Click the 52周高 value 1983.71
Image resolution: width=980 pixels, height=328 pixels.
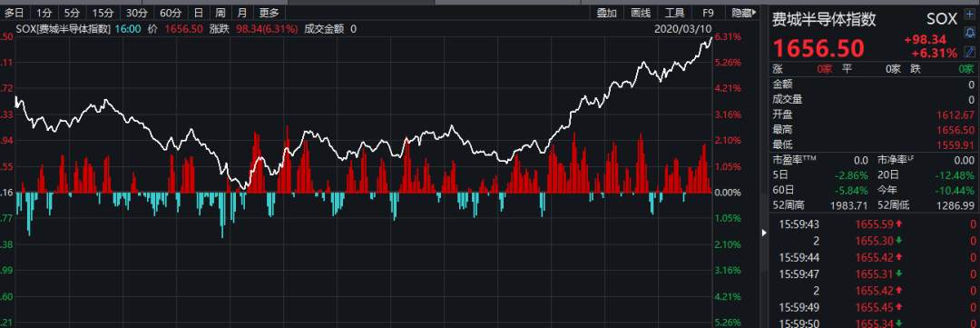click(x=848, y=205)
